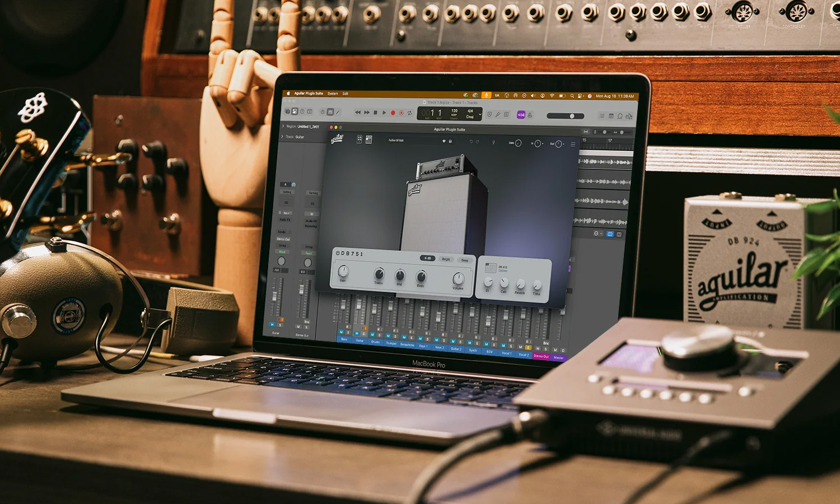Open the List Editors panel

(601, 116)
